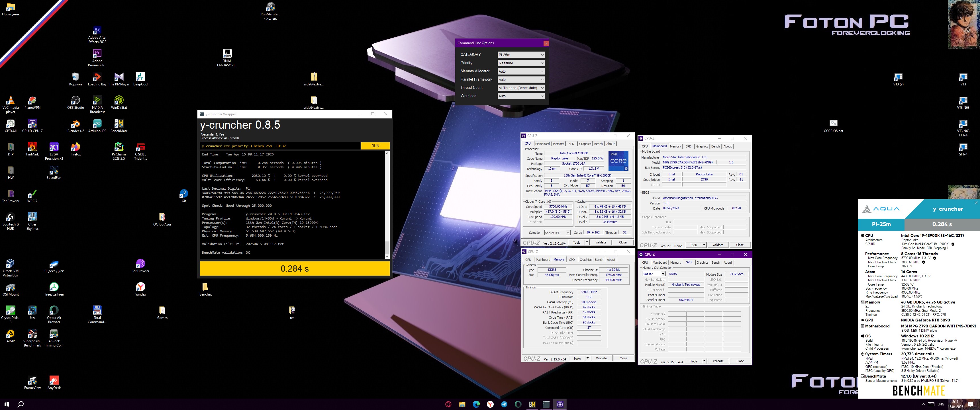Open the Benches folder on desktop
The width and height of the screenshot is (980, 410).
click(x=205, y=289)
